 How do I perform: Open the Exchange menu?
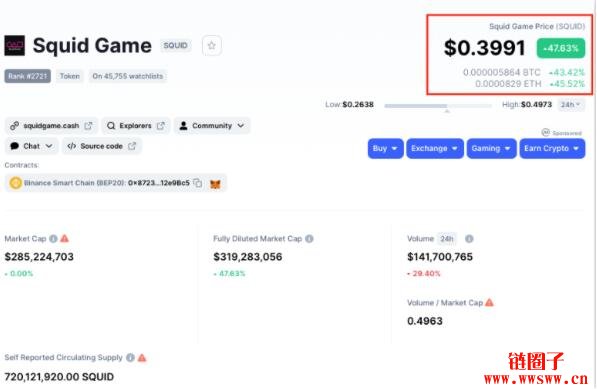pos(435,148)
